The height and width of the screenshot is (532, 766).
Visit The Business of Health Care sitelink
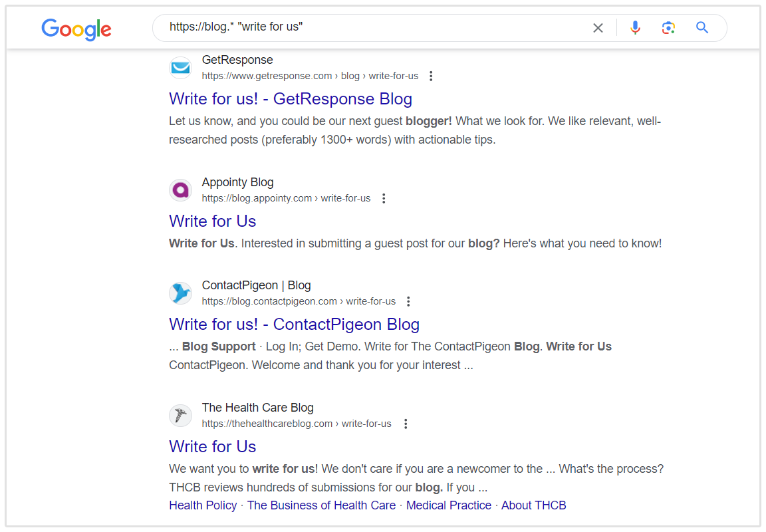click(321, 505)
